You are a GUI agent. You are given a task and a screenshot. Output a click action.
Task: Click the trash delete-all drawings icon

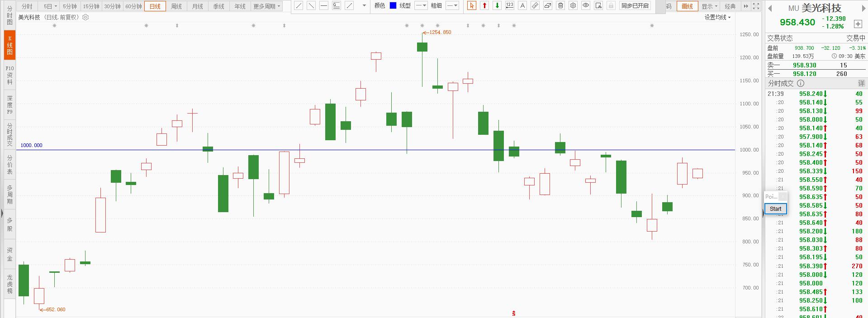pos(560,5)
